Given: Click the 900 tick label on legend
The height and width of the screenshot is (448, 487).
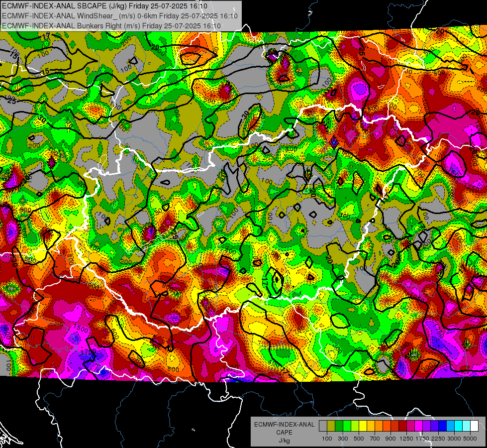Looking at the screenshot, I should pos(390,439).
